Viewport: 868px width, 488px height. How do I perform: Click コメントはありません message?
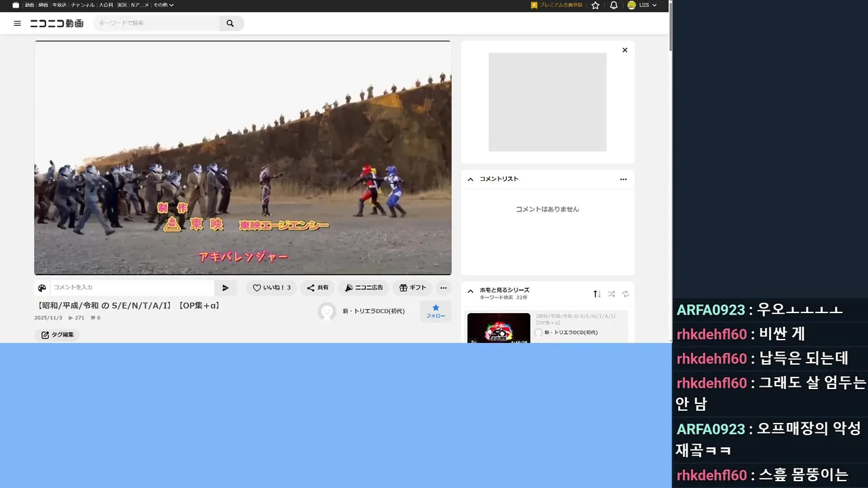[547, 209]
